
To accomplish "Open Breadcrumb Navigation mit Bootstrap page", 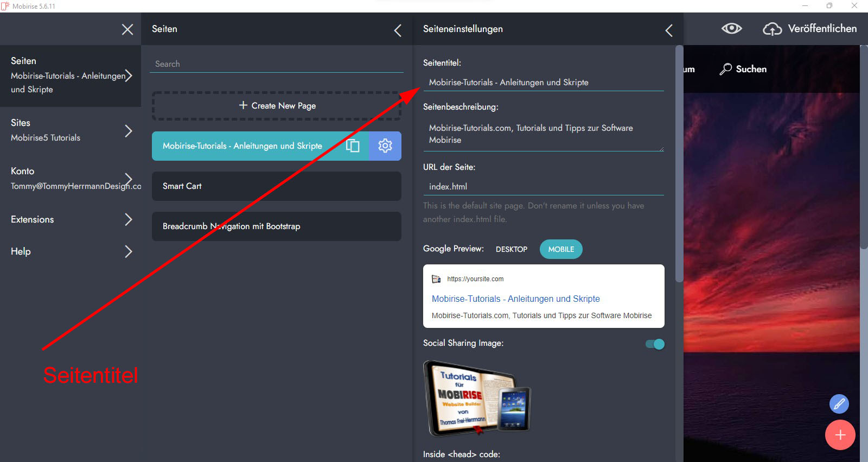I will coord(276,226).
